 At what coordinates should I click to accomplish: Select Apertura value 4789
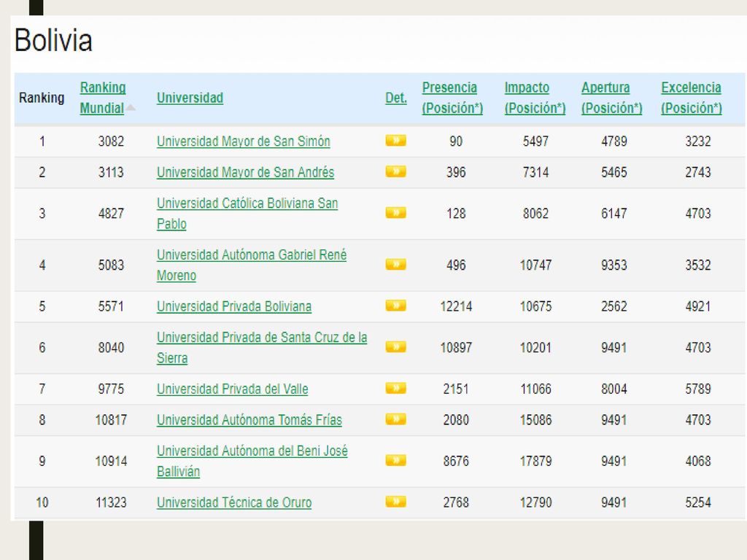coord(614,141)
